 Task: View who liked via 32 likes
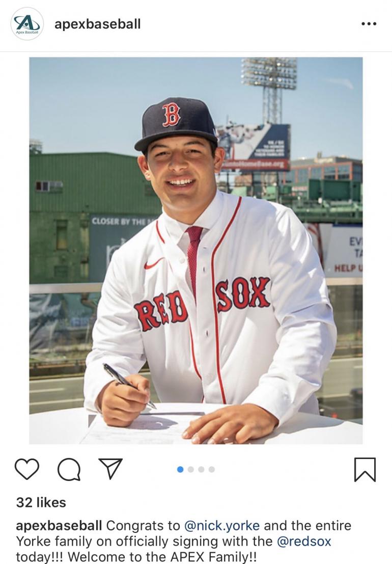click(41, 502)
